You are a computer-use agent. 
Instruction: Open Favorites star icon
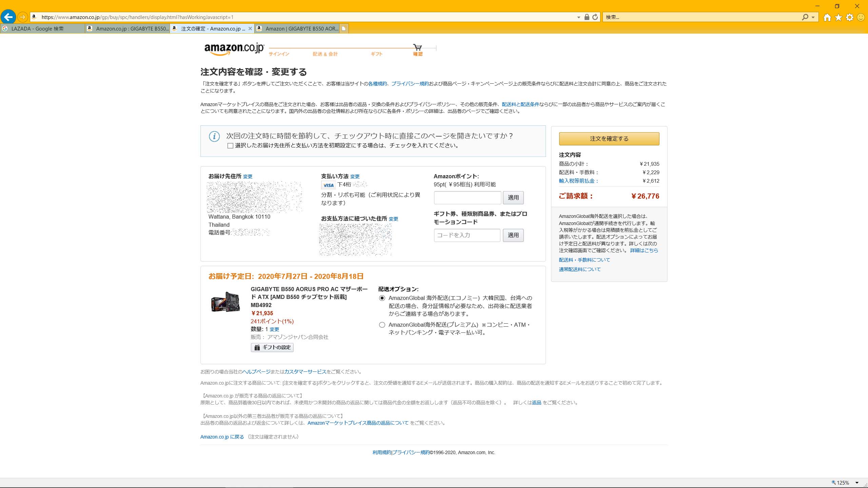(839, 17)
